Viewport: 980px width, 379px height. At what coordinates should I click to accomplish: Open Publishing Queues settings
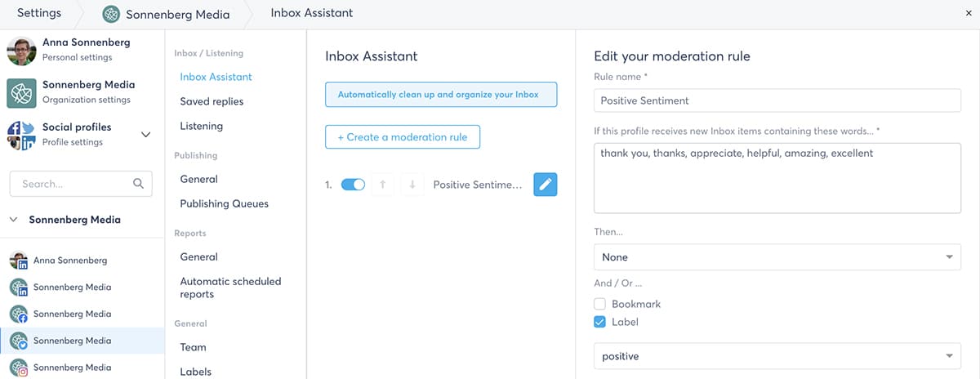(x=224, y=203)
